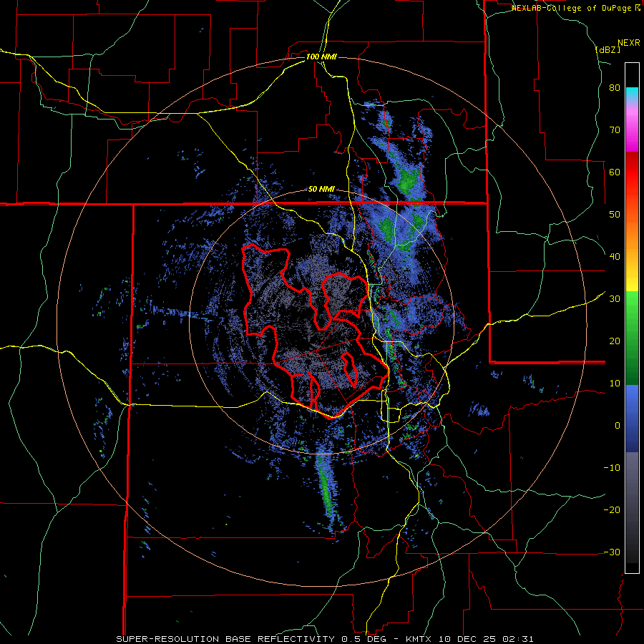
Task: Click the 60 value on the color scale
Action: [x=615, y=172]
